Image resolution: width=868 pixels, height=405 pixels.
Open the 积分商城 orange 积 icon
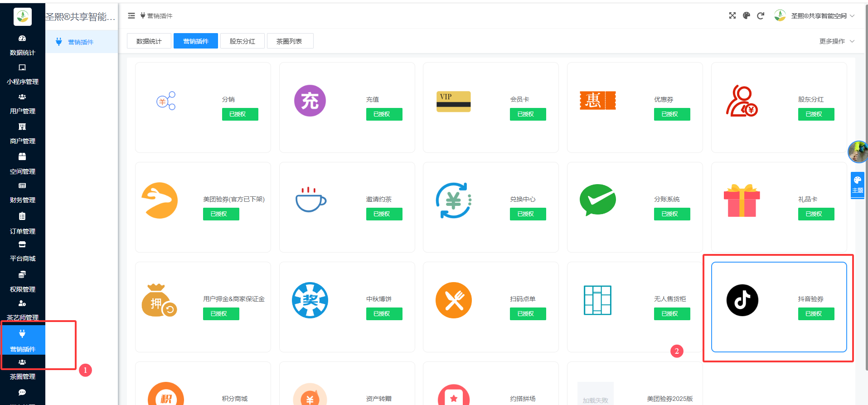166,394
